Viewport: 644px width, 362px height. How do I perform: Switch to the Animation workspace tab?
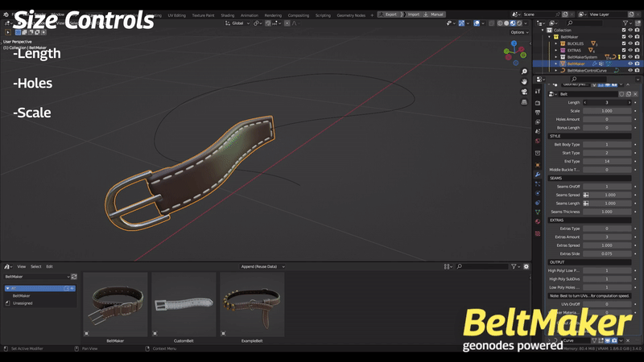coord(250,15)
